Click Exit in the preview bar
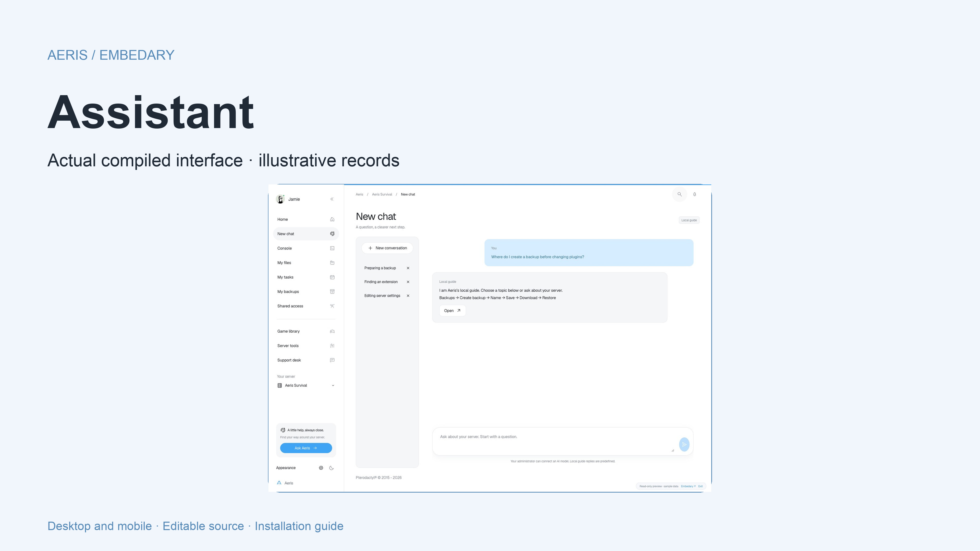This screenshot has width=980, height=551. click(700, 486)
